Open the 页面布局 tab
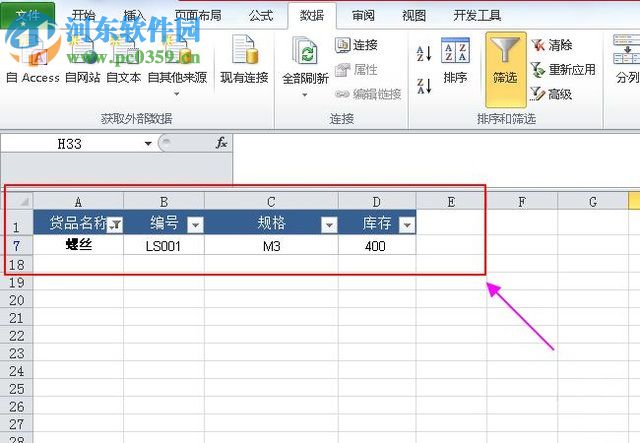The image size is (640, 443). click(x=198, y=16)
